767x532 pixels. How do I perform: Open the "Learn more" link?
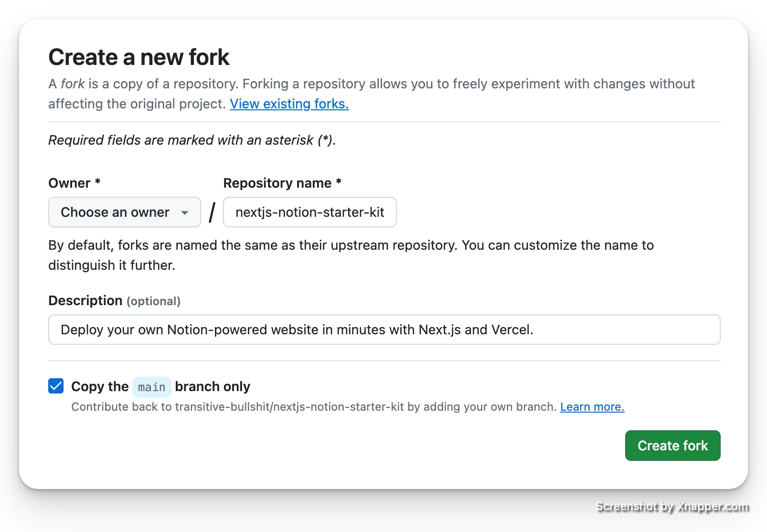pyautogui.click(x=592, y=407)
